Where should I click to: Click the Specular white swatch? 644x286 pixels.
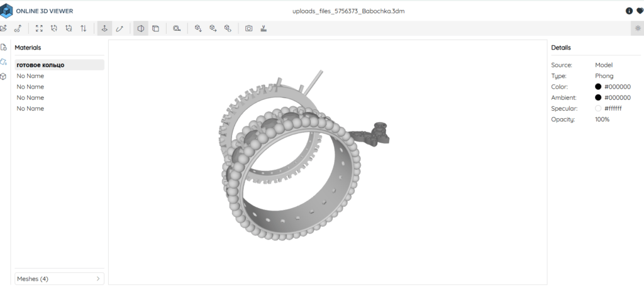(598, 108)
